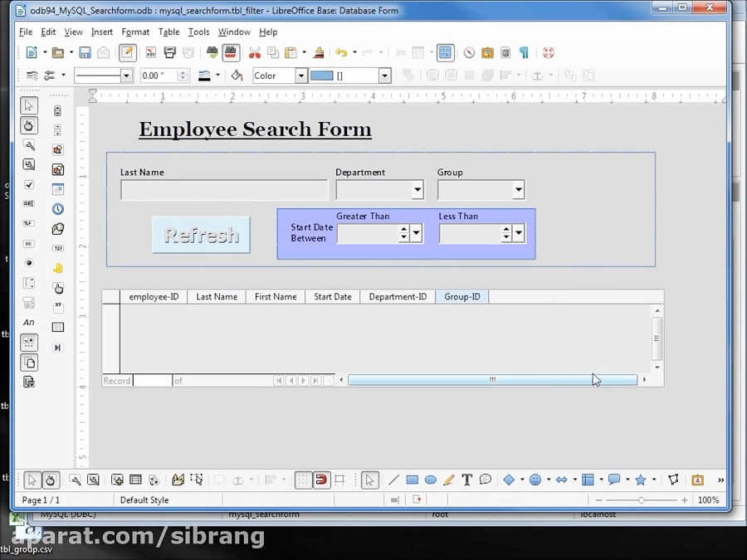Open the Table menu
Image resolution: width=747 pixels, height=560 pixels.
(169, 32)
